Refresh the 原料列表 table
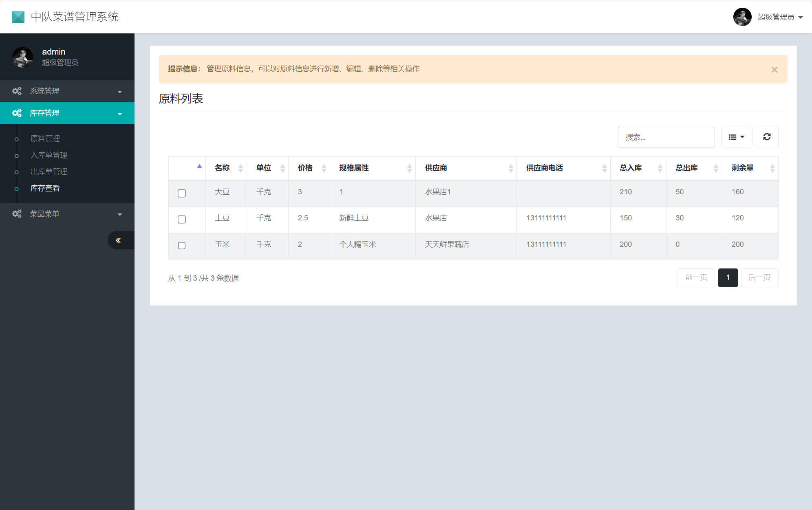 (767, 137)
